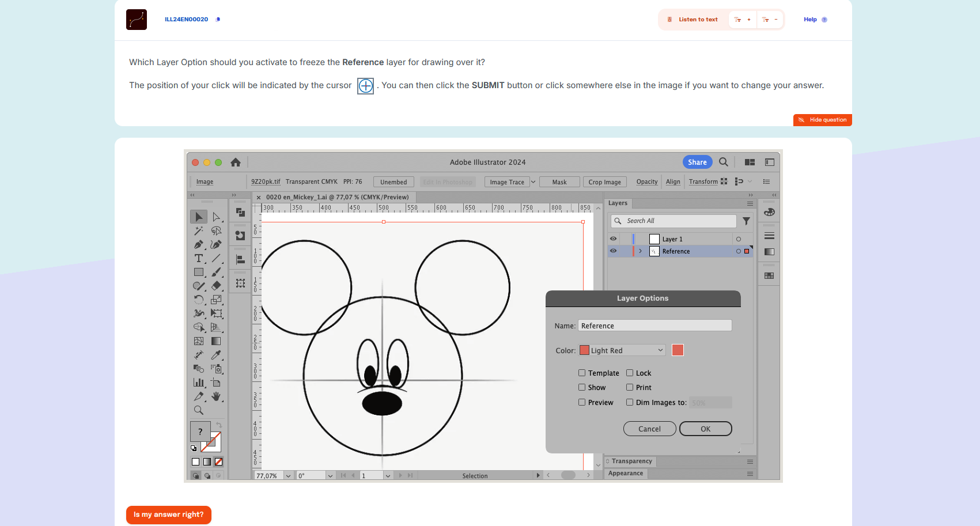Screen dimensions: 980x526
Task: Select the Rotate tool
Action: point(199,300)
